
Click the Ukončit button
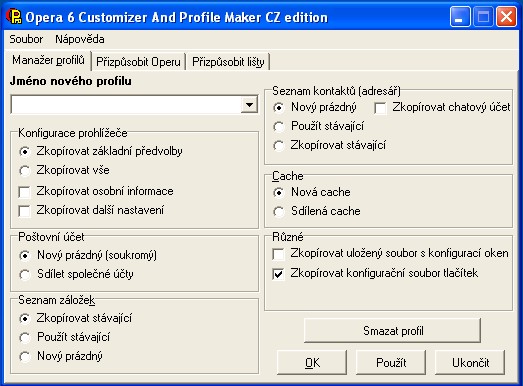pyautogui.click(x=470, y=362)
